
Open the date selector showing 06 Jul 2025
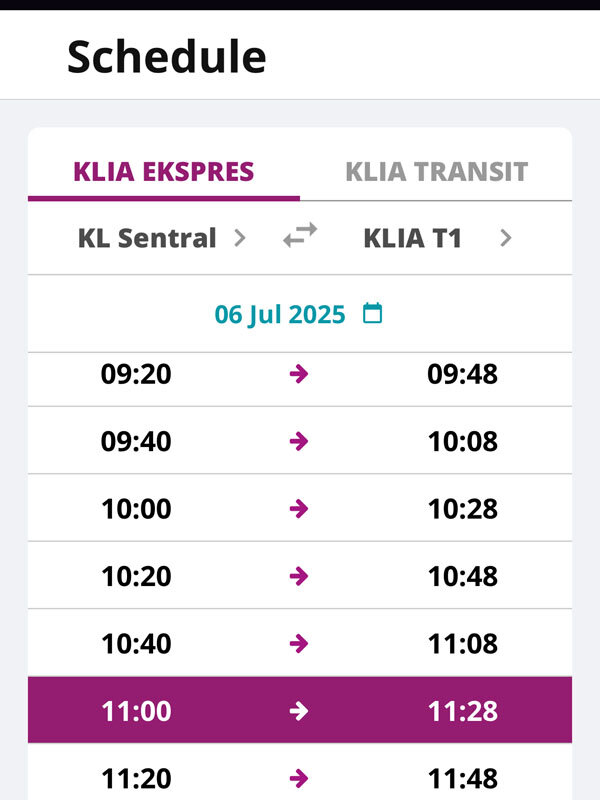coord(280,312)
